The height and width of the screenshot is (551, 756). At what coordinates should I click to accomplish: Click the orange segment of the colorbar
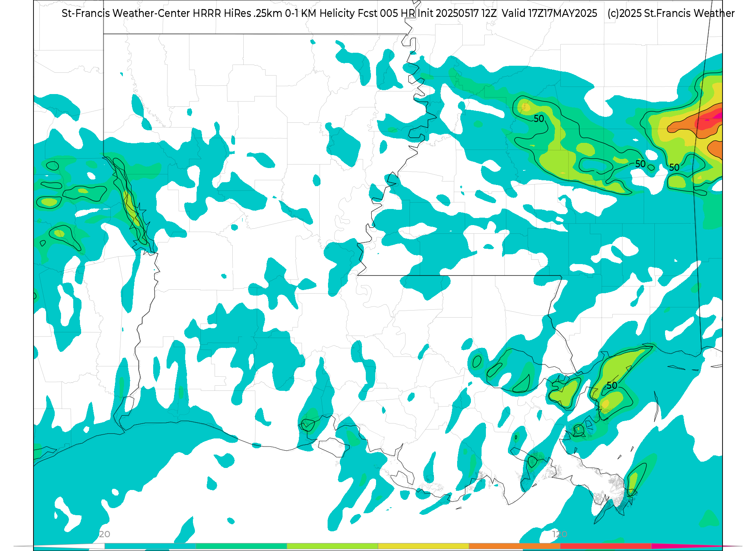[x=515, y=546]
